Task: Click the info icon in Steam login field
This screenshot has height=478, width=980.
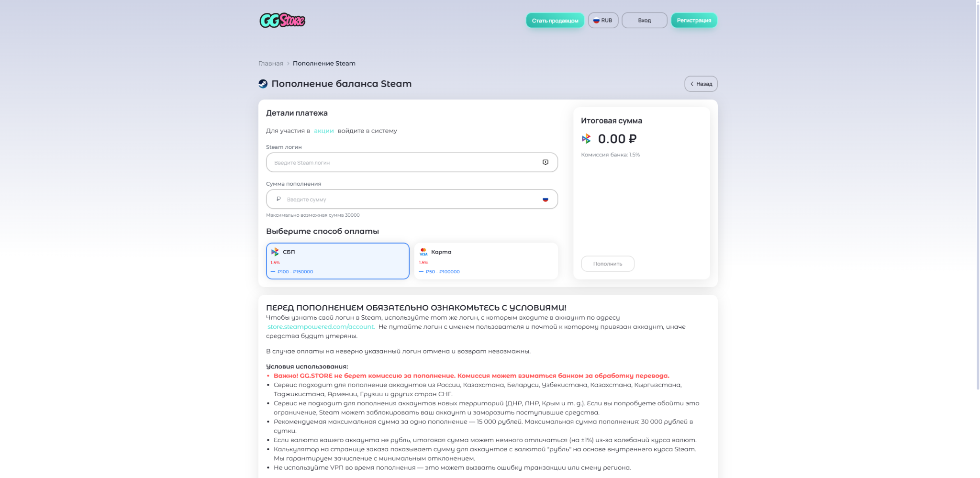Action: (545, 162)
